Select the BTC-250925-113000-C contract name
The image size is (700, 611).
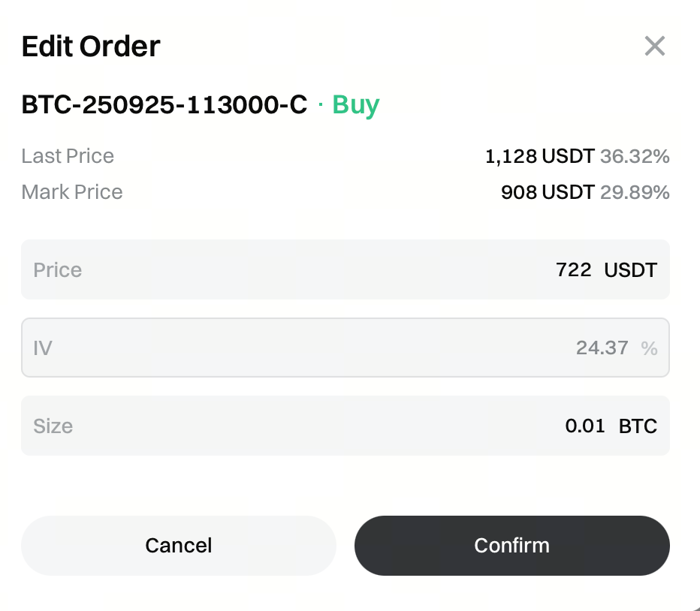pos(164,104)
